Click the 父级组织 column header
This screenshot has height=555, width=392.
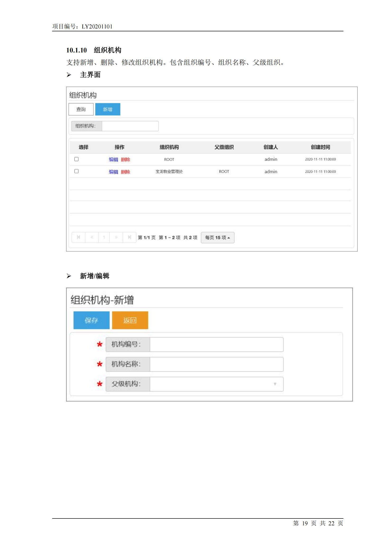click(x=224, y=147)
